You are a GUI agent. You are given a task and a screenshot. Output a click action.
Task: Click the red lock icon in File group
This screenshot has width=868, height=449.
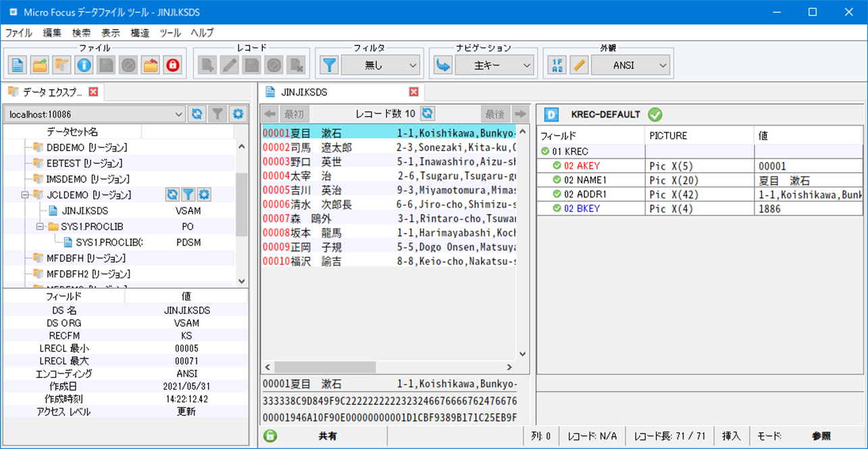(174, 65)
